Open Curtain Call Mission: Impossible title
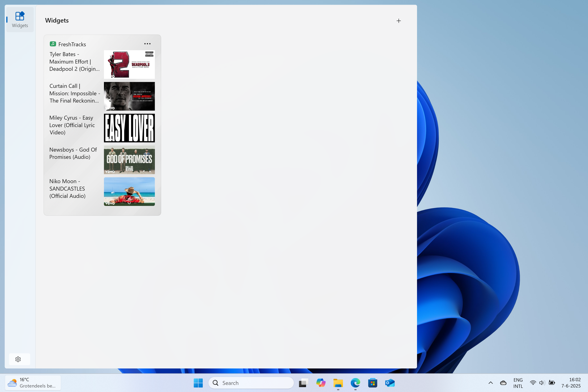This screenshot has width=588, height=392. point(75,93)
